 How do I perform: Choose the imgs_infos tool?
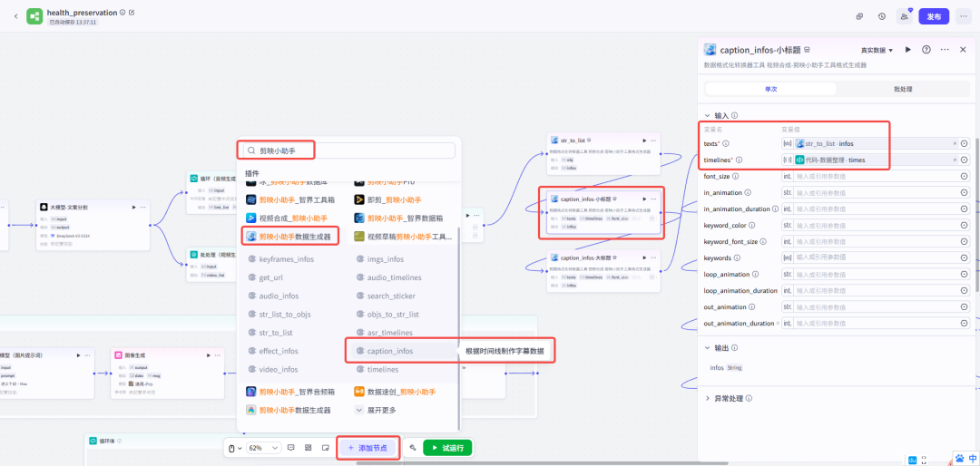click(x=386, y=258)
